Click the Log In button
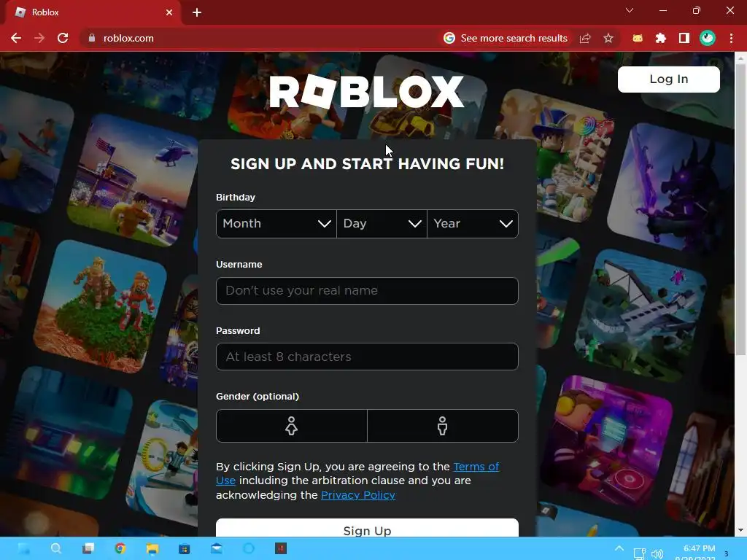Screen dimensions: 747x560 (669, 79)
